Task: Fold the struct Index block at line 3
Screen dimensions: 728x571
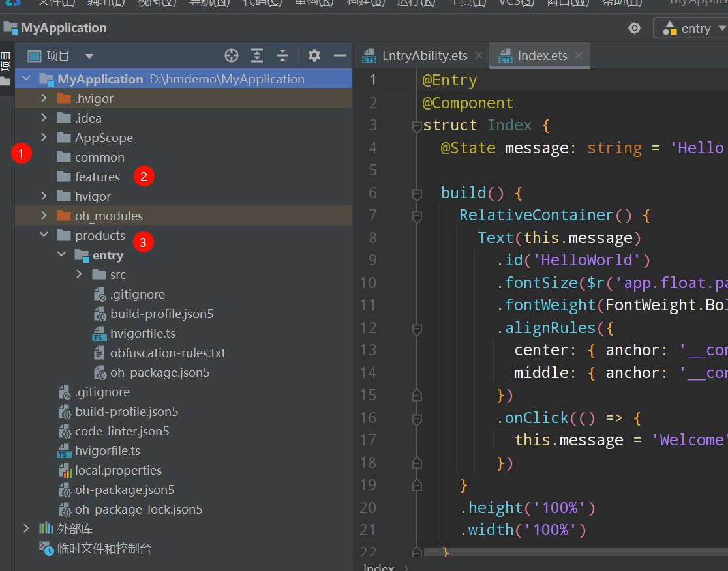Action: pyautogui.click(x=416, y=126)
